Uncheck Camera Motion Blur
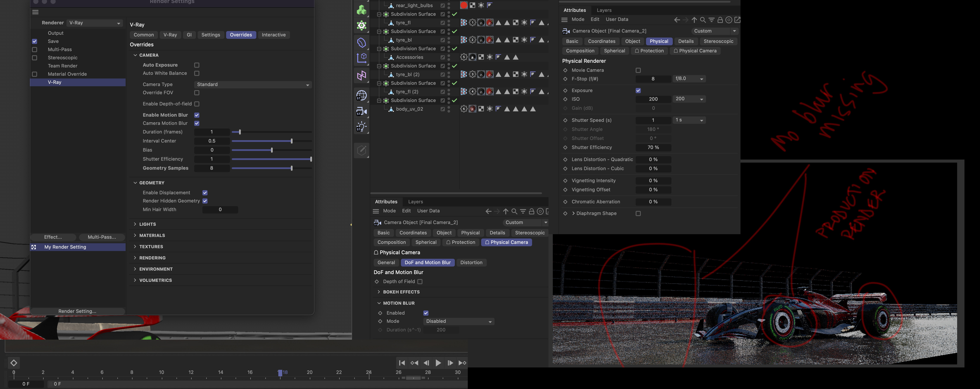 [197, 123]
